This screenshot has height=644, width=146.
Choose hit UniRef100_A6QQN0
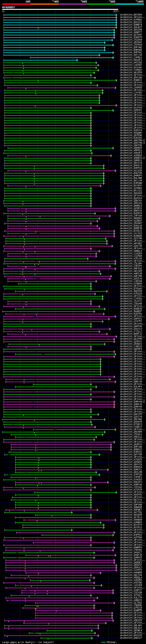131,133
